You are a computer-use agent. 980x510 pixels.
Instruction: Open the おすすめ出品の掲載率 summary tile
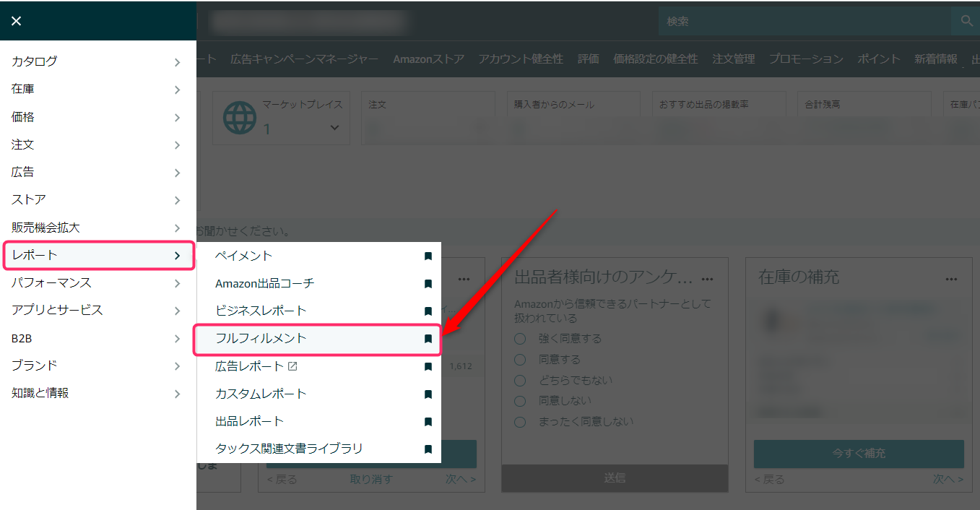719,118
